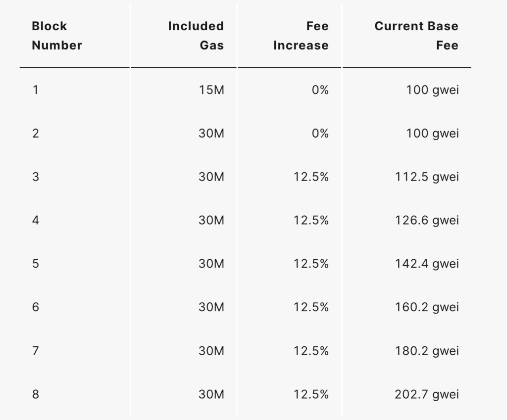Click block number 5 cell

click(35, 264)
